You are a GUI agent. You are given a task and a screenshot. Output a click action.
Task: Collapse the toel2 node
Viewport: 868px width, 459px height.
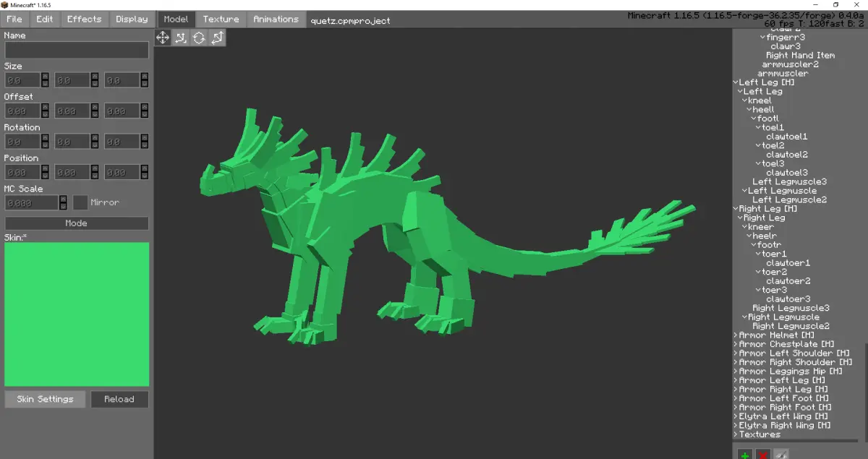(x=758, y=145)
